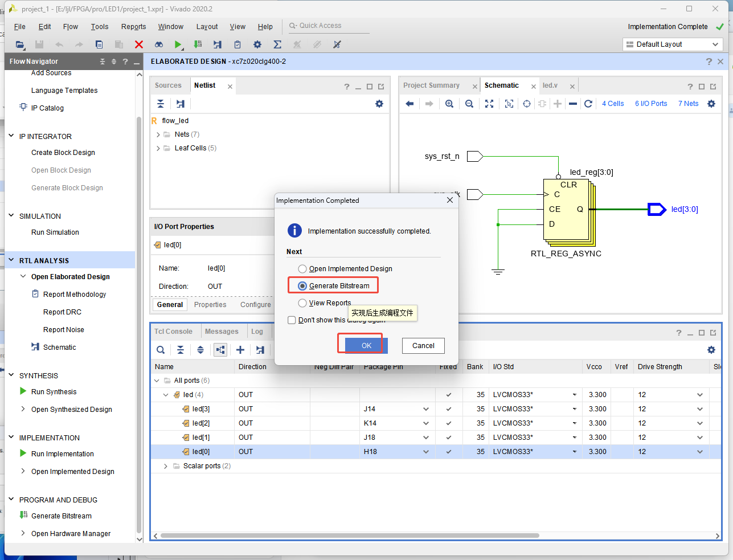733x560 pixels.
Task: Search in the I/O Ports panel
Action: point(161,350)
